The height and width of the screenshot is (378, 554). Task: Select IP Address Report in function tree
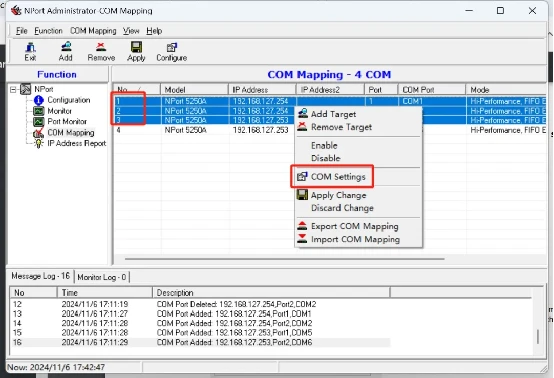(77, 143)
